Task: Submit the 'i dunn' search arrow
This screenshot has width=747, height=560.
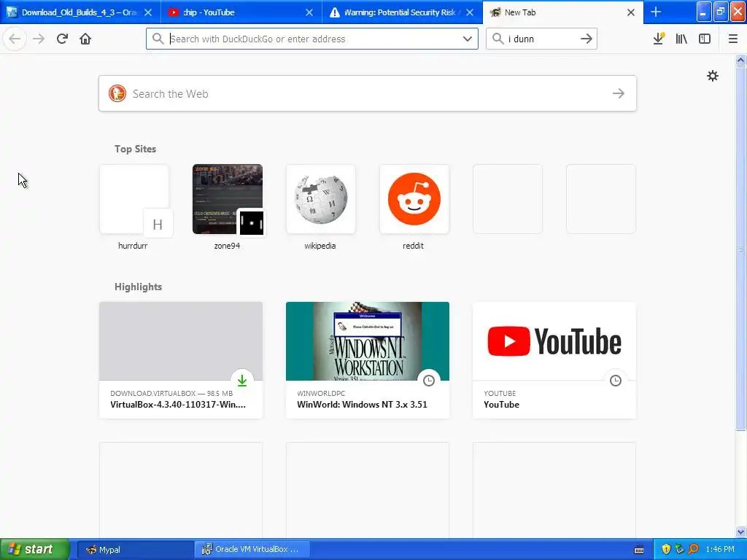Action: [x=587, y=39]
